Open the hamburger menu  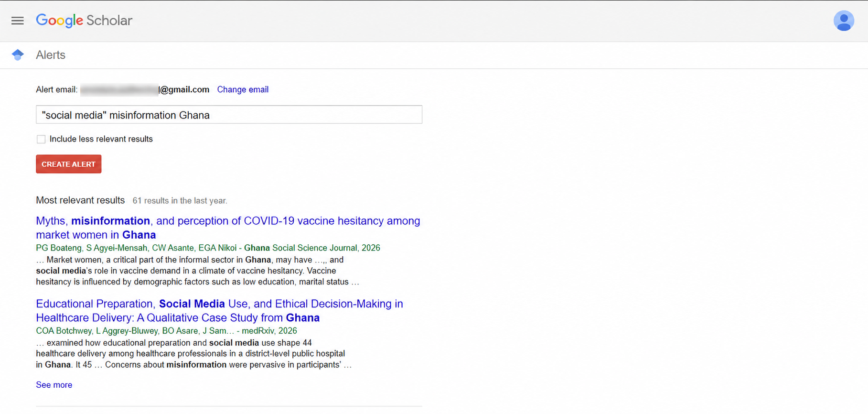[18, 21]
